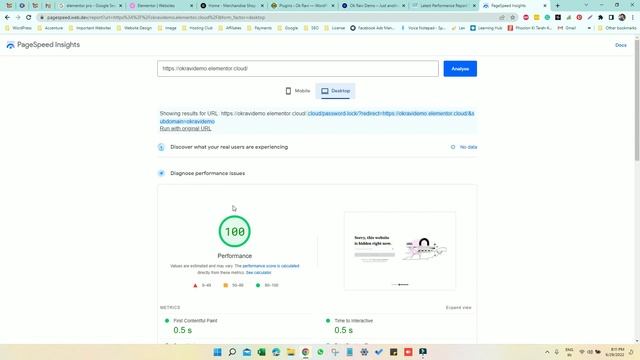Click the red circular extension icon
Viewport: 640px width, 360px height.
point(526,18)
